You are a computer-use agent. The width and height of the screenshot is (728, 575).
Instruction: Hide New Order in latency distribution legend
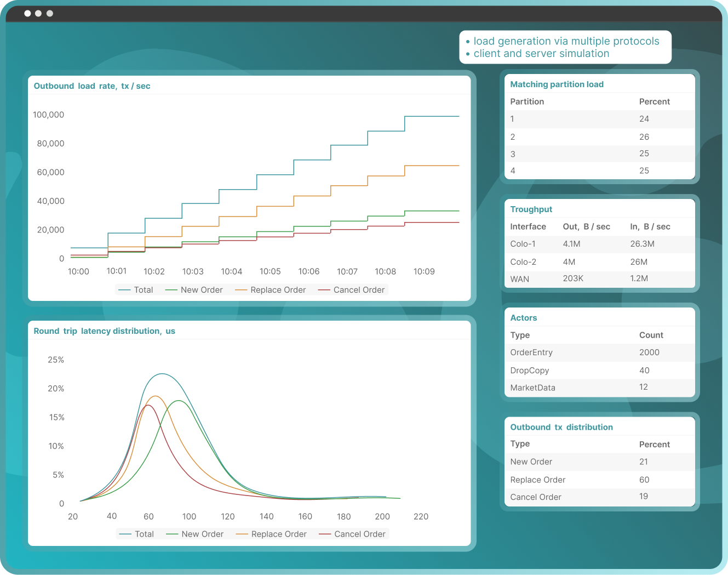(195, 534)
